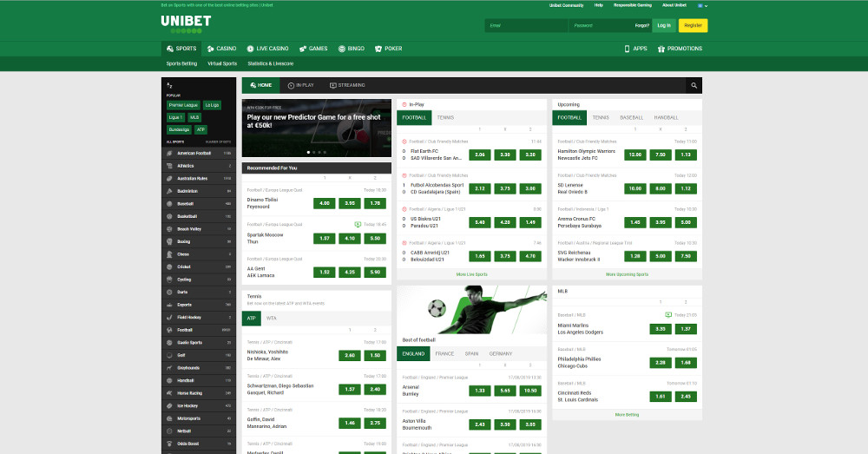Click the Boxing glove icon
The image size is (868, 454).
point(170,241)
